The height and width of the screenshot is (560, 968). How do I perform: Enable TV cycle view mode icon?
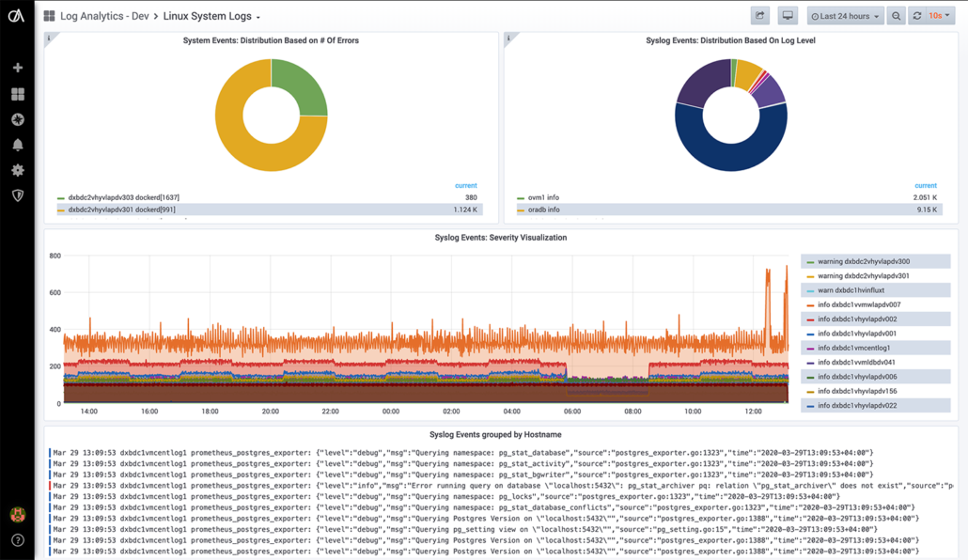tap(786, 15)
